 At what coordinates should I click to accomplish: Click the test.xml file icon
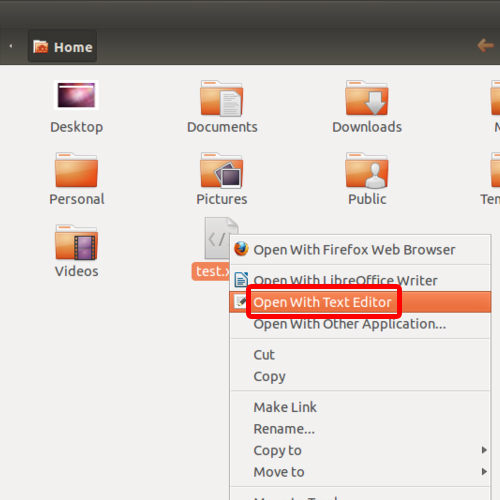pyautogui.click(x=217, y=238)
